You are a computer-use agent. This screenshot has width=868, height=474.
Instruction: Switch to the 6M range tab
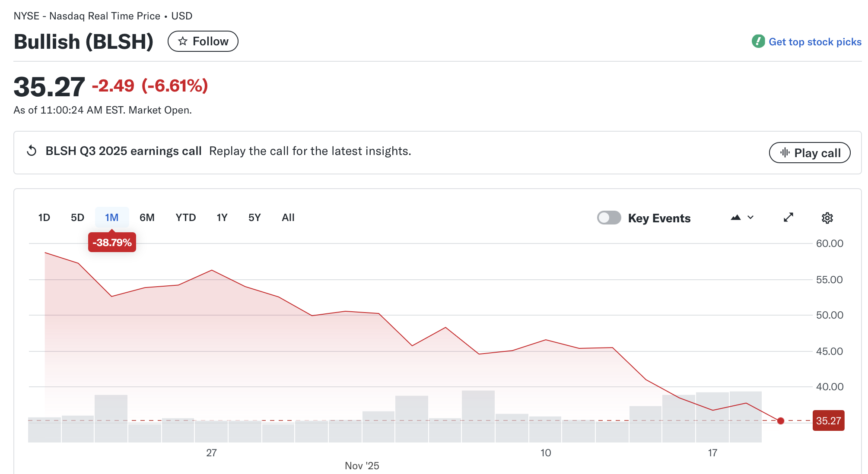tap(147, 218)
